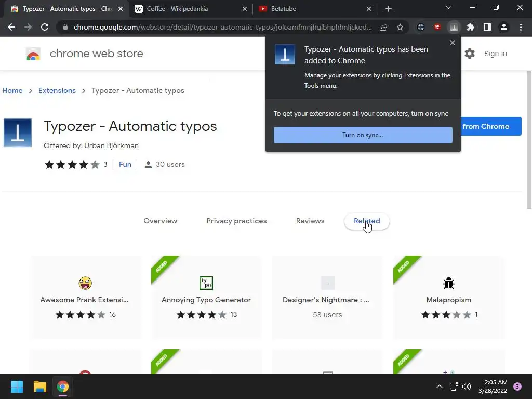Viewport: 532px width, 399px height.
Task: Close the added-to-Chrome popup
Action: click(453, 43)
